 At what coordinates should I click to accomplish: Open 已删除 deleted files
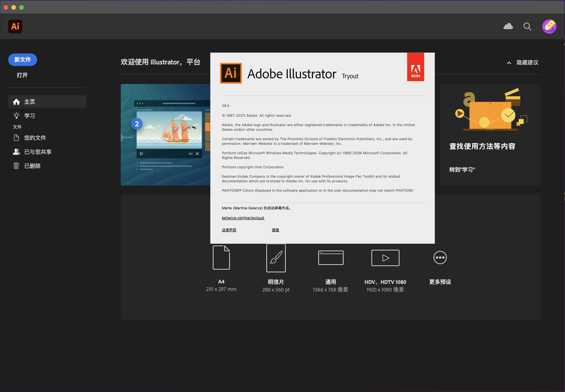pyautogui.click(x=32, y=166)
